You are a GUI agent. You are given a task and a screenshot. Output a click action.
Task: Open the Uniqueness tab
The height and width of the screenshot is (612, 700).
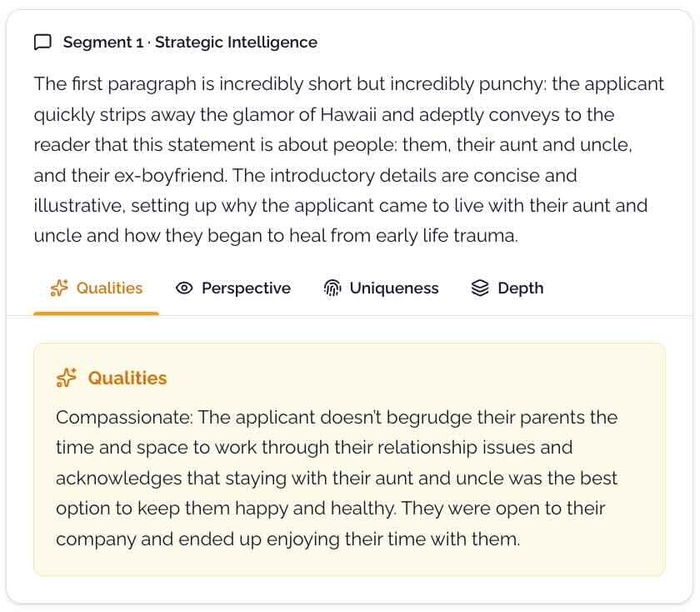click(393, 288)
